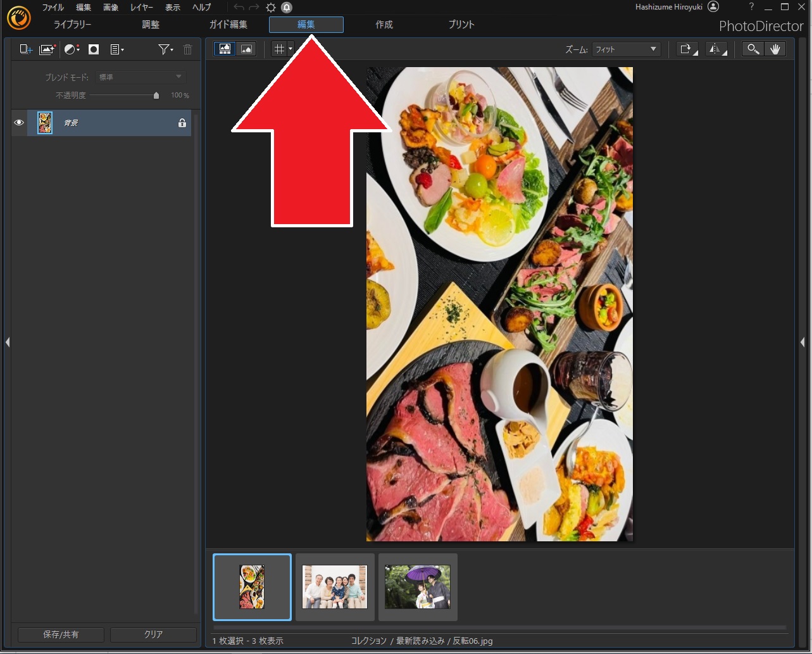
Task: Click the user account avatar icon
Action: 713,7
